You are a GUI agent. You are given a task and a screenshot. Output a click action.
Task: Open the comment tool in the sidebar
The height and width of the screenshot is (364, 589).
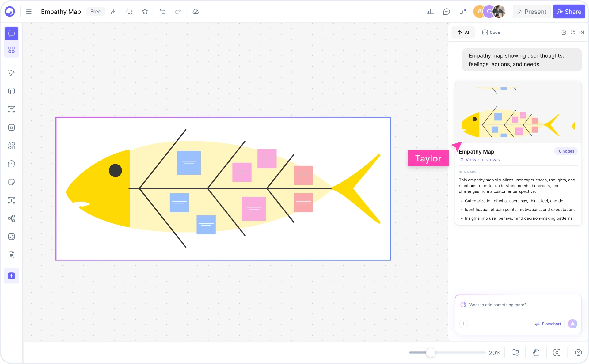point(11,164)
